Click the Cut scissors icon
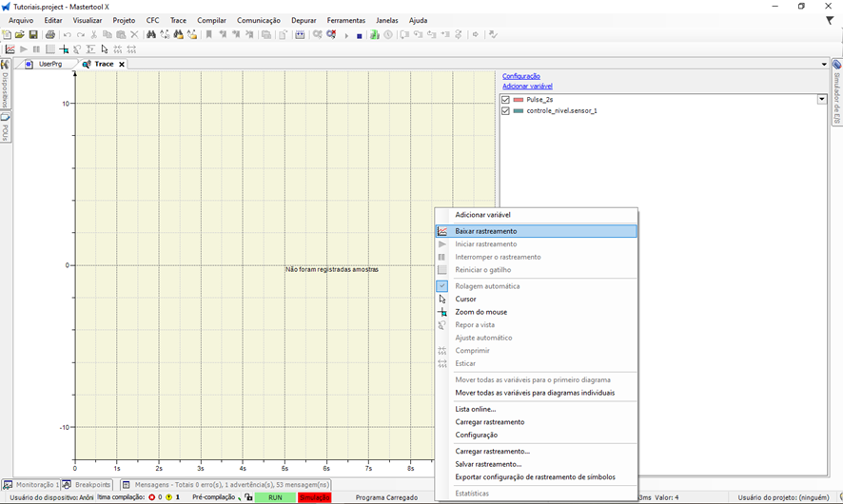The width and height of the screenshot is (843, 504). [x=93, y=35]
